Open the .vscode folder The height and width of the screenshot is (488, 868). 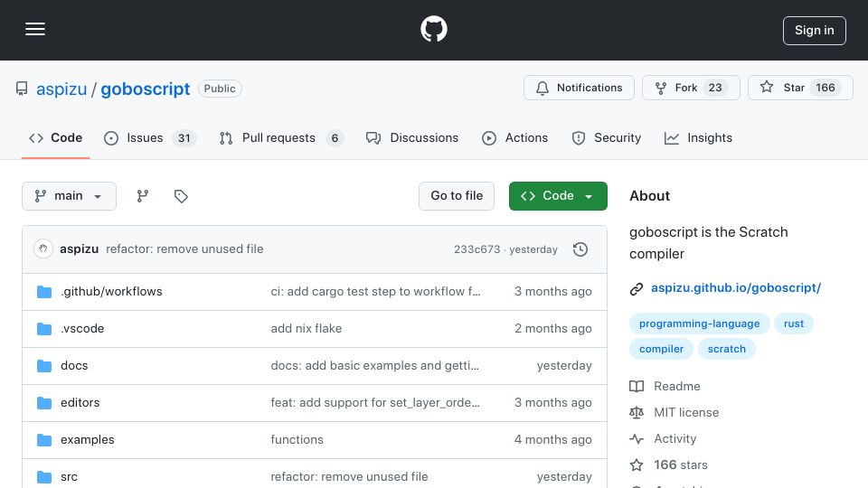(x=82, y=329)
